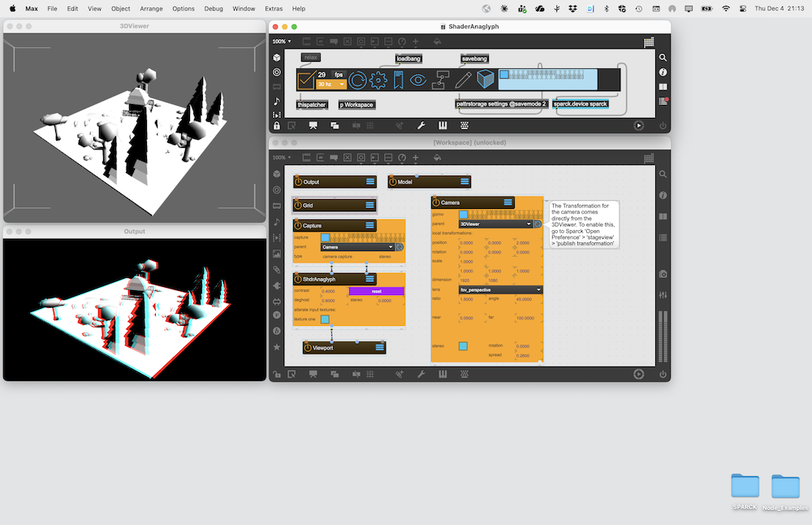812x525 pixels.
Task: Open the Arrange menu in menu bar
Action: [x=152, y=8]
